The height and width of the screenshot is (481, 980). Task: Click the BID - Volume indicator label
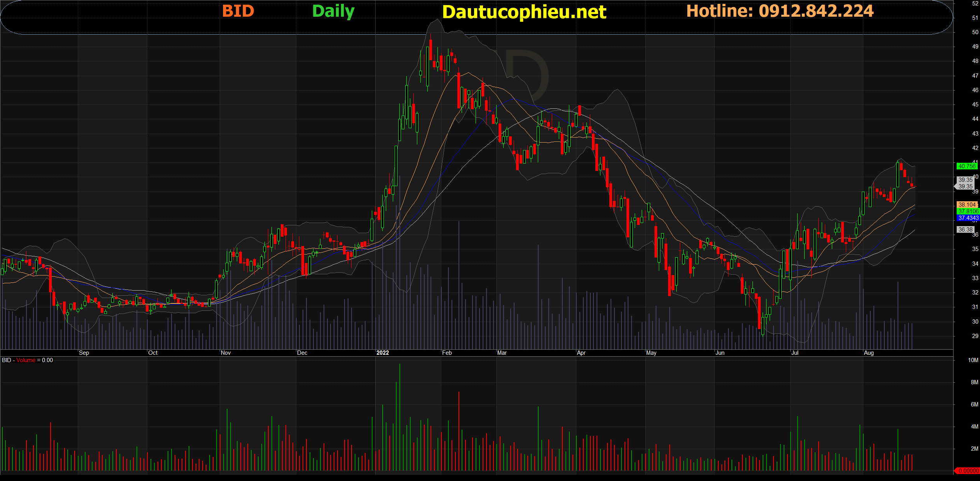[x=27, y=360]
